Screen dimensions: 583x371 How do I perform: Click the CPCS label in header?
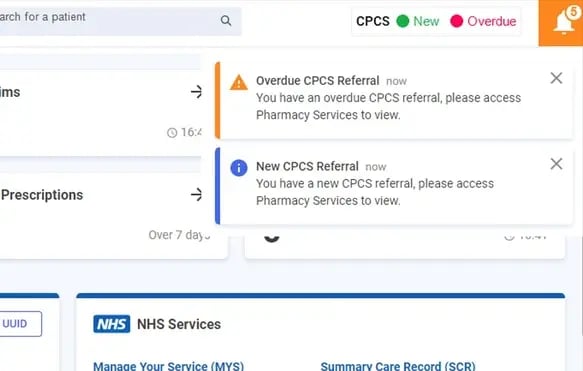[x=373, y=21]
